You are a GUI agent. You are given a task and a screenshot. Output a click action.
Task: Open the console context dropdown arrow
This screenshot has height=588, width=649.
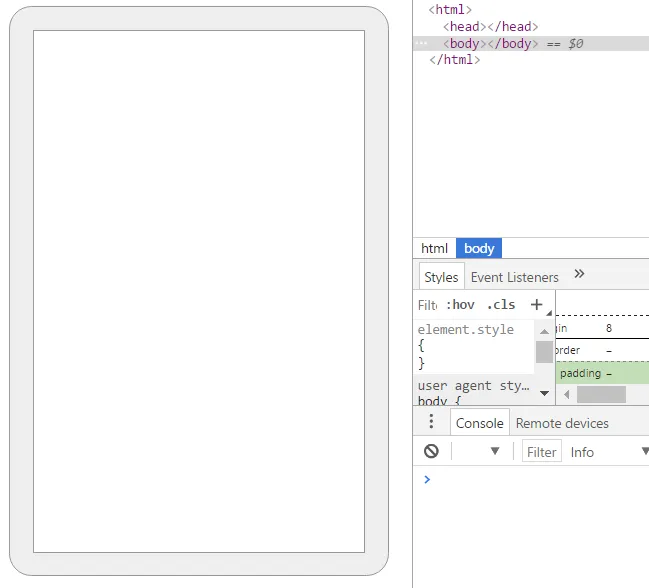[495, 451]
